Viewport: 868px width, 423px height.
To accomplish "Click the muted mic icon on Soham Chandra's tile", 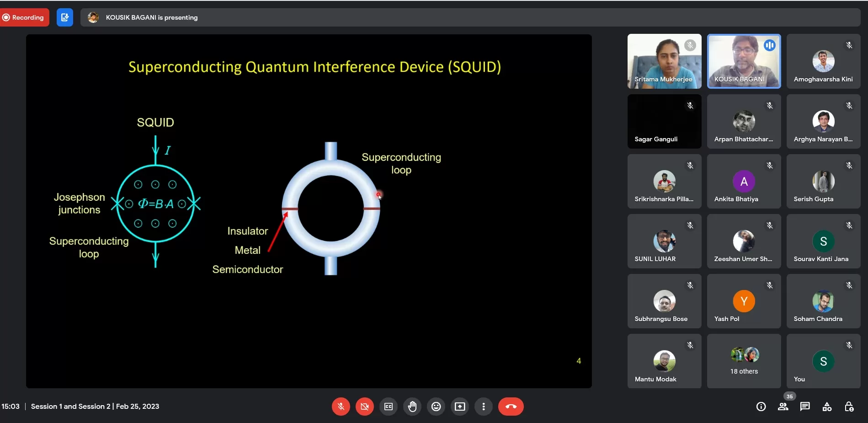I will [849, 285].
